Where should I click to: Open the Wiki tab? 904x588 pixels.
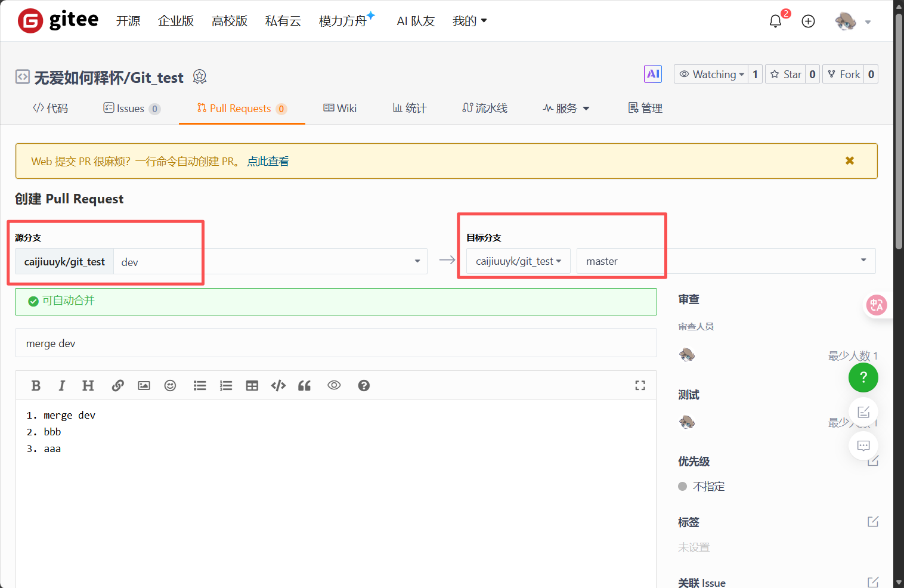pos(340,108)
